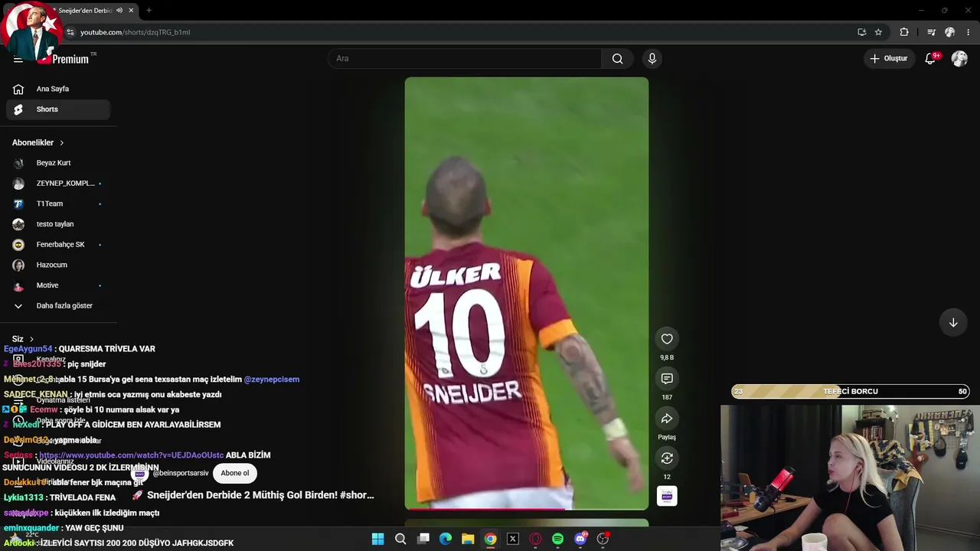
Task: Open Discord from the taskbar
Action: [580, 539]
